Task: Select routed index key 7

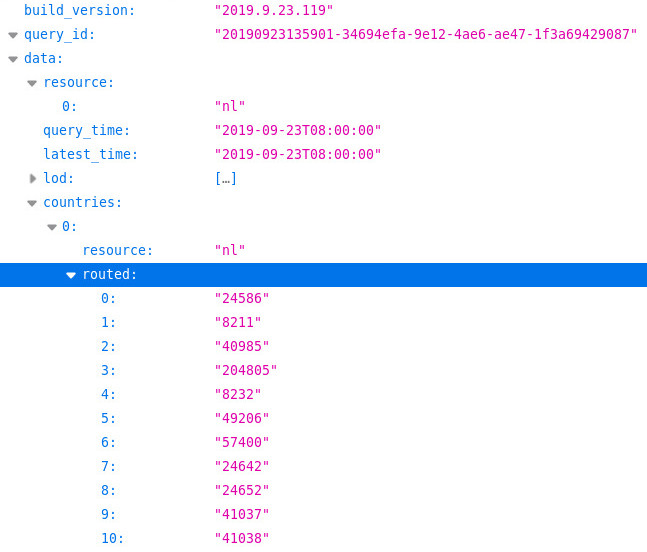Action: pyautogui.click(x=109, y=466)
